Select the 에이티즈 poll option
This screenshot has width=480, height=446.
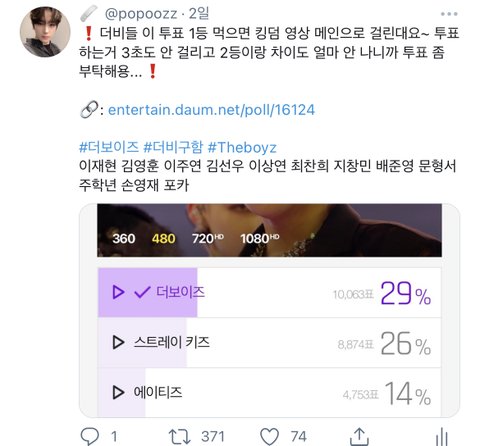[269, 392]
